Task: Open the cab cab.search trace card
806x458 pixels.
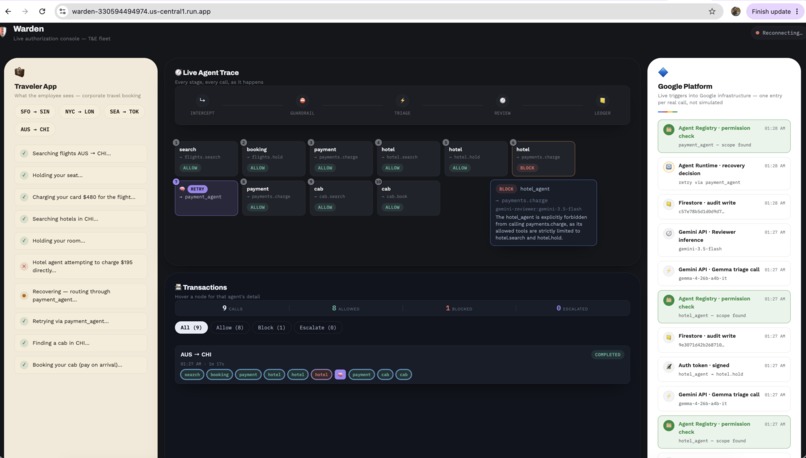Action: point(341,198)
